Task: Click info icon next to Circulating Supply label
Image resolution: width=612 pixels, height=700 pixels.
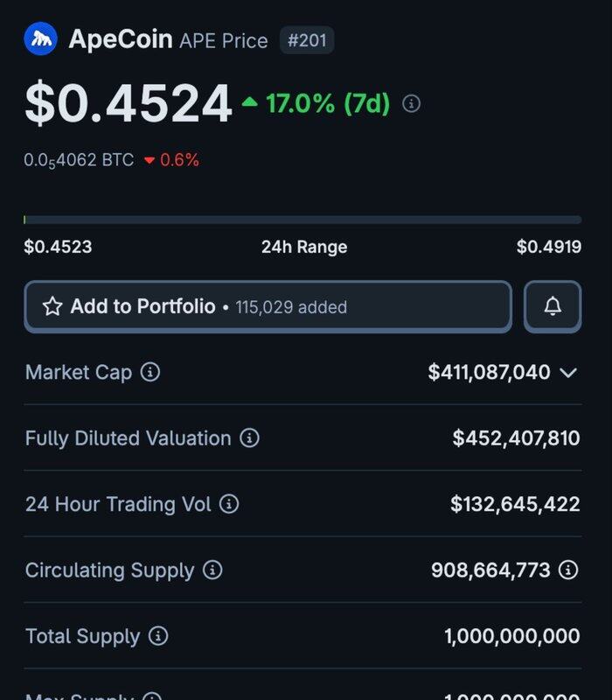Action: pyautogui.click(x=212, y=570)
